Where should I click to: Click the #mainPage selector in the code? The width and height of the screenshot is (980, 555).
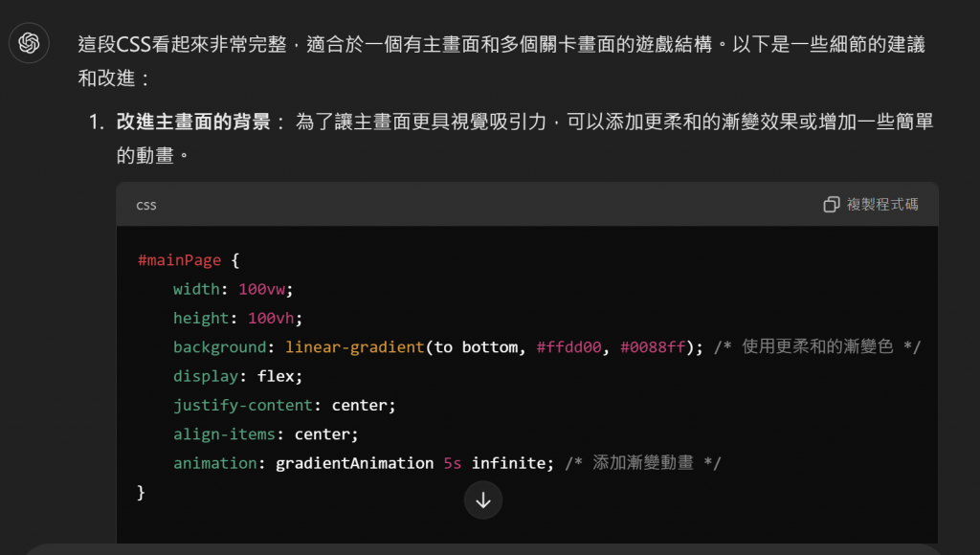tap(179, 260)
